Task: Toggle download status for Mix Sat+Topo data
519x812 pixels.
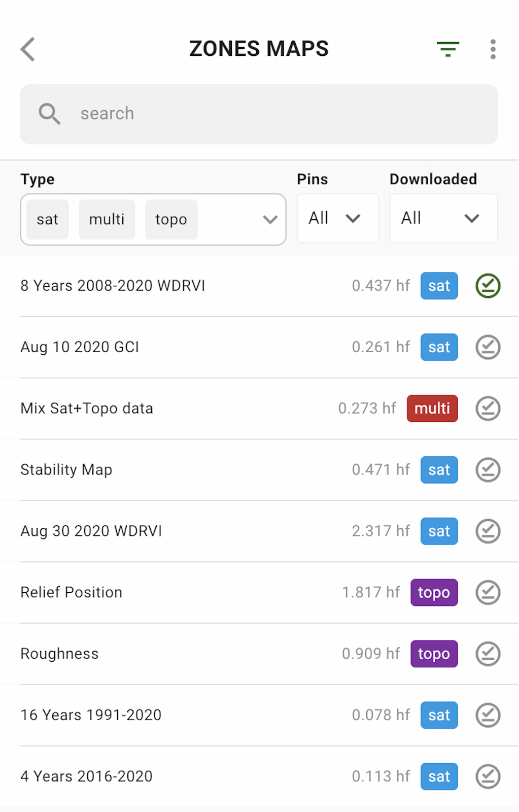Action: click(x=488, y=409)
